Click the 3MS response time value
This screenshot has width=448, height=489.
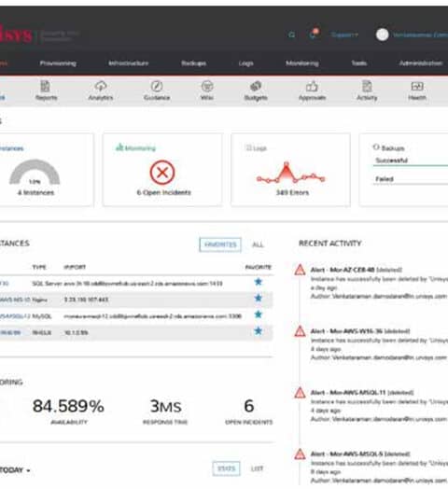(165, 406)
